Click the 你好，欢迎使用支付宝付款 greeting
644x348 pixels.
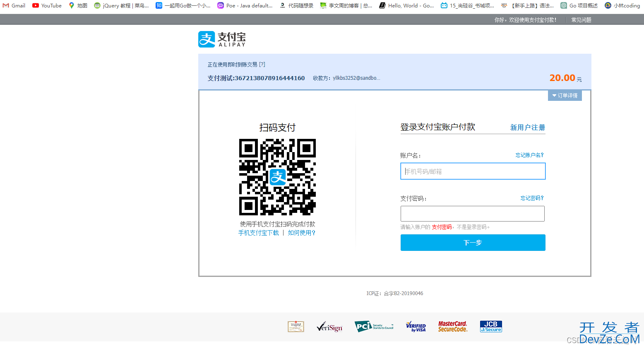pyautogui.click(x=526, y=20)
